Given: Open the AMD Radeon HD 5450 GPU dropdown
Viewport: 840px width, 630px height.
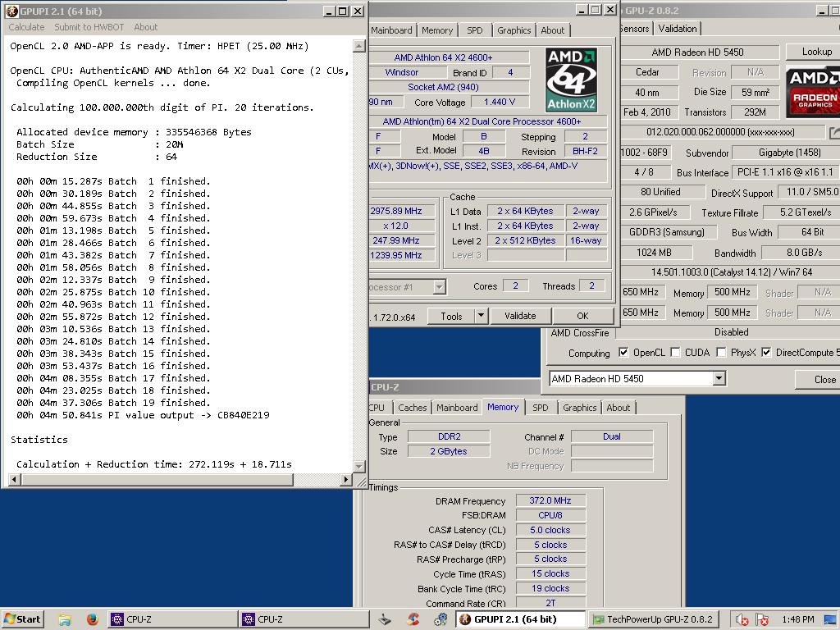Looking at the screenshot, I should coord(719,379).
